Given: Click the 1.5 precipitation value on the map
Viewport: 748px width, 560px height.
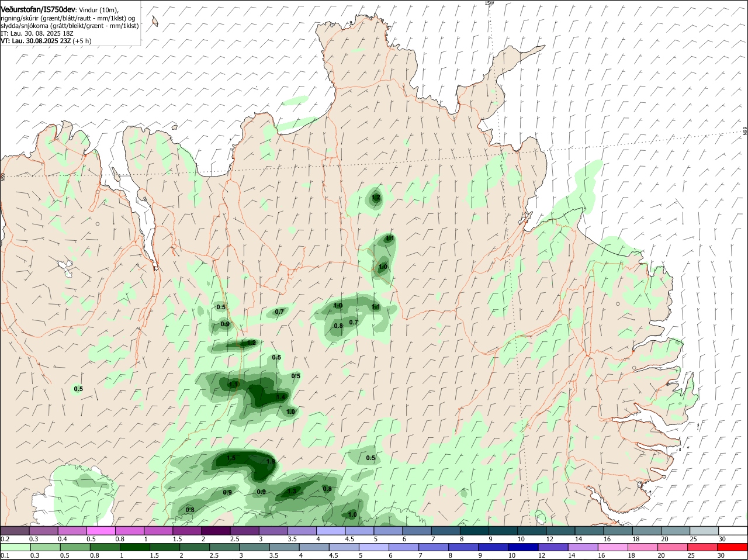Looking at the screenshot, I should click(231, 458).
